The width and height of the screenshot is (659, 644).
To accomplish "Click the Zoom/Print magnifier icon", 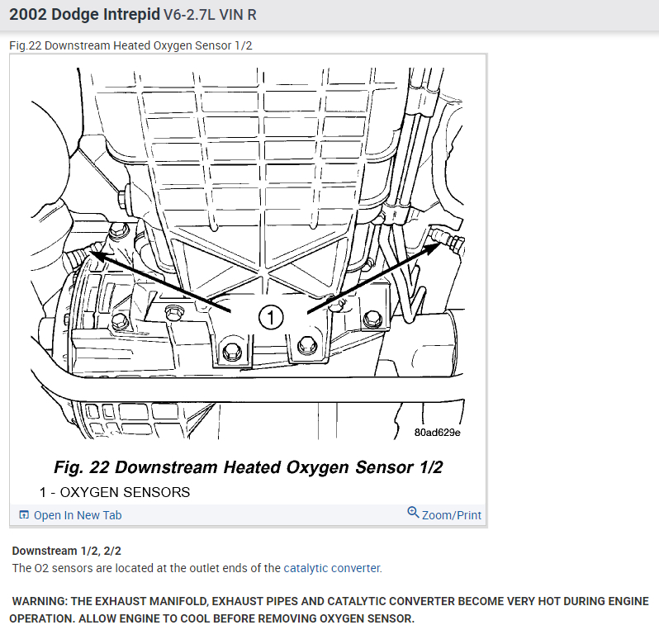I will [413, 512].
